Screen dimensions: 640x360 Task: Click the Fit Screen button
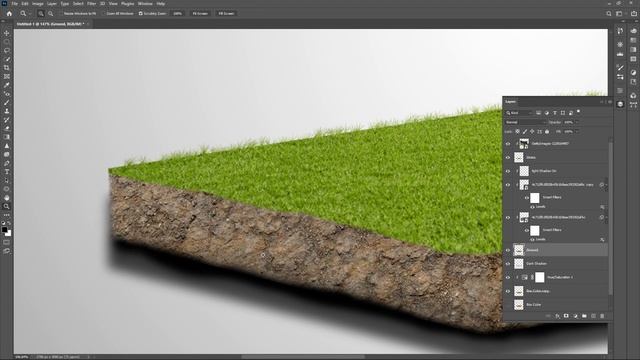click(x=200, y=13)
